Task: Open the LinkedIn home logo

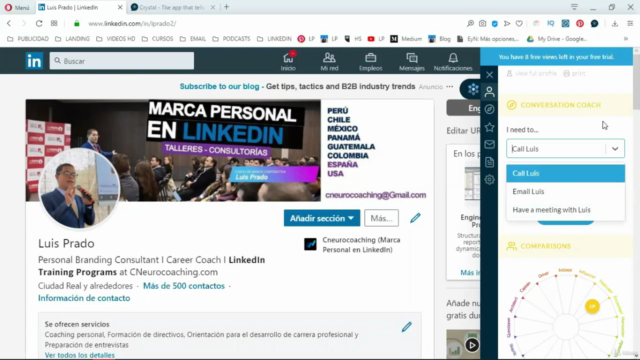Action: click(x=34, y=61)
